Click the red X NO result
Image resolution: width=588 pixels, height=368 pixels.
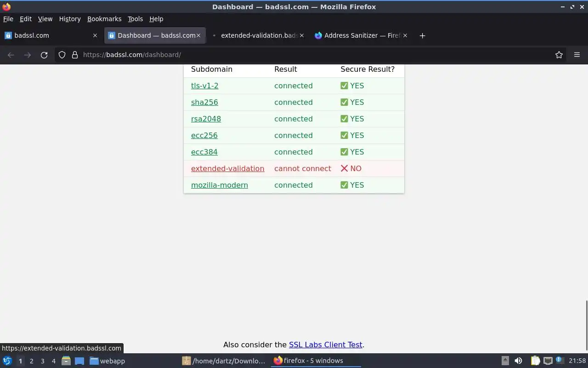(x=351, y=168)
